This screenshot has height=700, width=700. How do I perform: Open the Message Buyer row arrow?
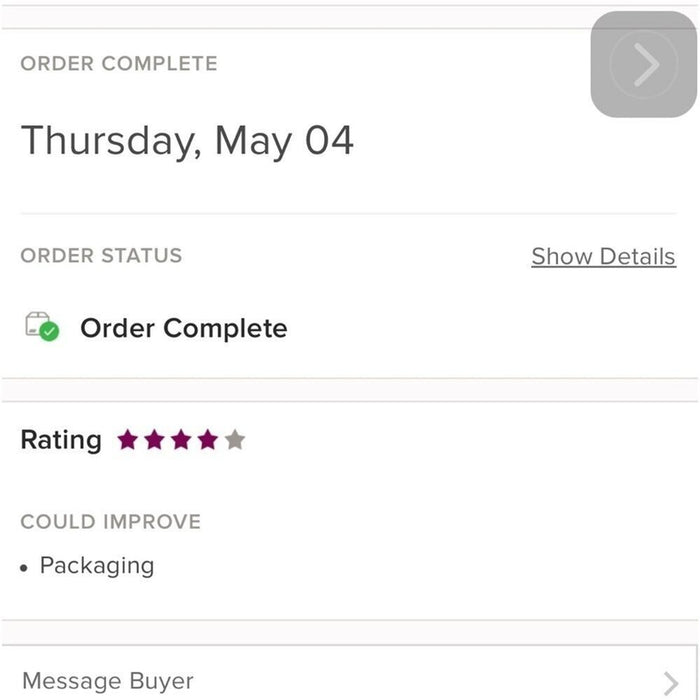point(670,683)
